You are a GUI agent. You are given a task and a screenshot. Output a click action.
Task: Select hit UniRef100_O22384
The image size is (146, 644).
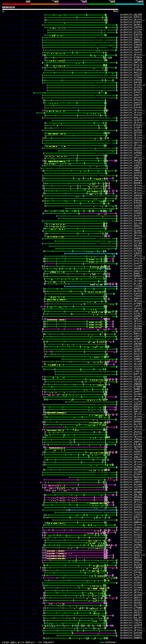tap(131, 244)
